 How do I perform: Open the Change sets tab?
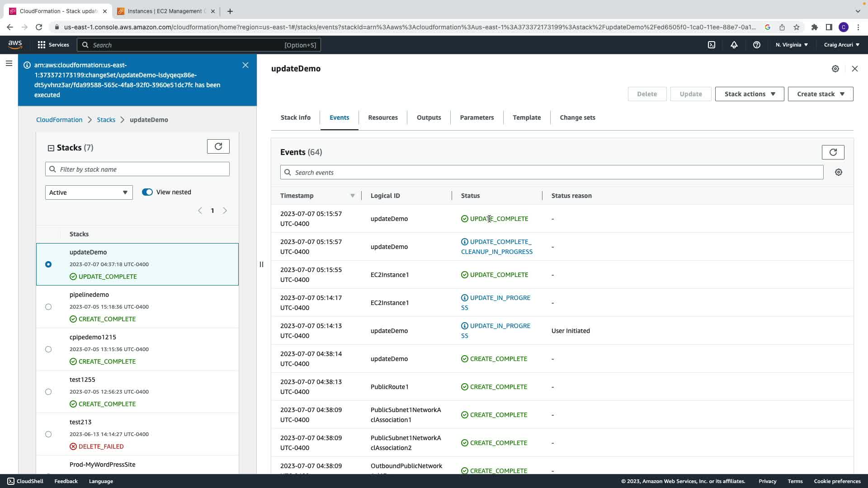coord(577,117)
